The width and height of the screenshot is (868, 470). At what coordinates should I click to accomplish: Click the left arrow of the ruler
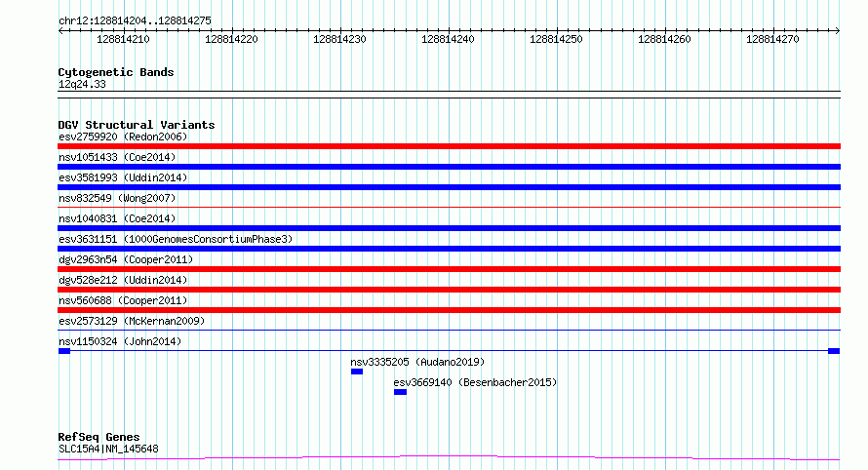pyautogui.click(x=60, y=31)
